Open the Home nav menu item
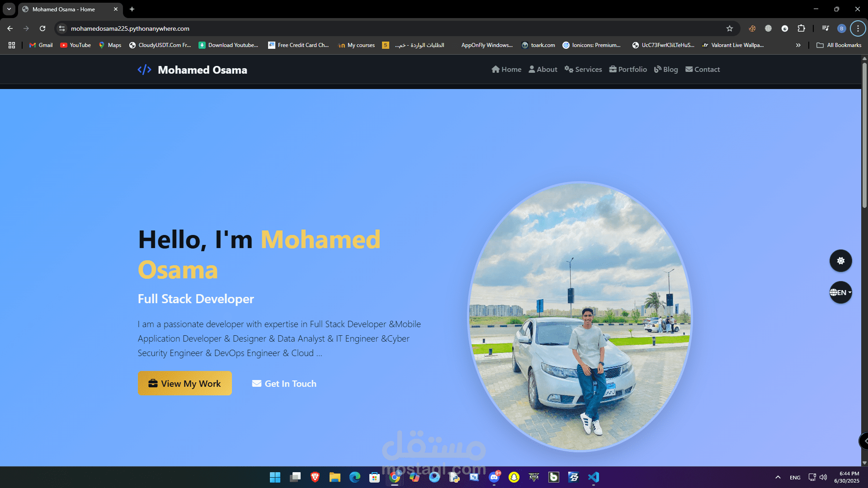The image size is (868, 488). [x=506, y=69]
